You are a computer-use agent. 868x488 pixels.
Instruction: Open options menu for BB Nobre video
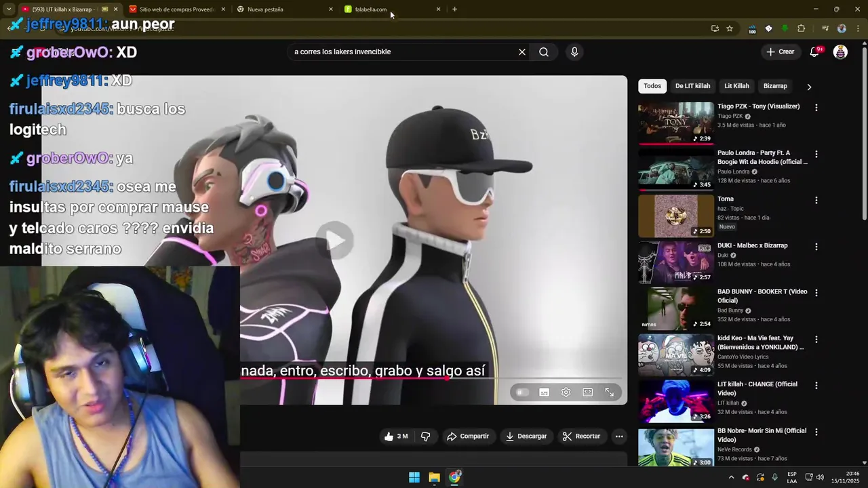click(816, 432)
